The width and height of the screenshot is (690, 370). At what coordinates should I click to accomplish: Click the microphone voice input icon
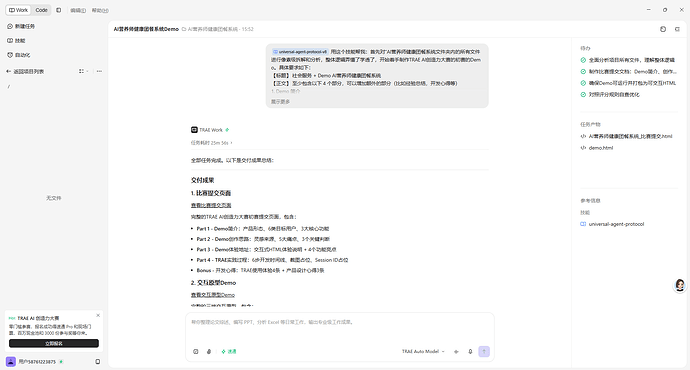[470, 352]
